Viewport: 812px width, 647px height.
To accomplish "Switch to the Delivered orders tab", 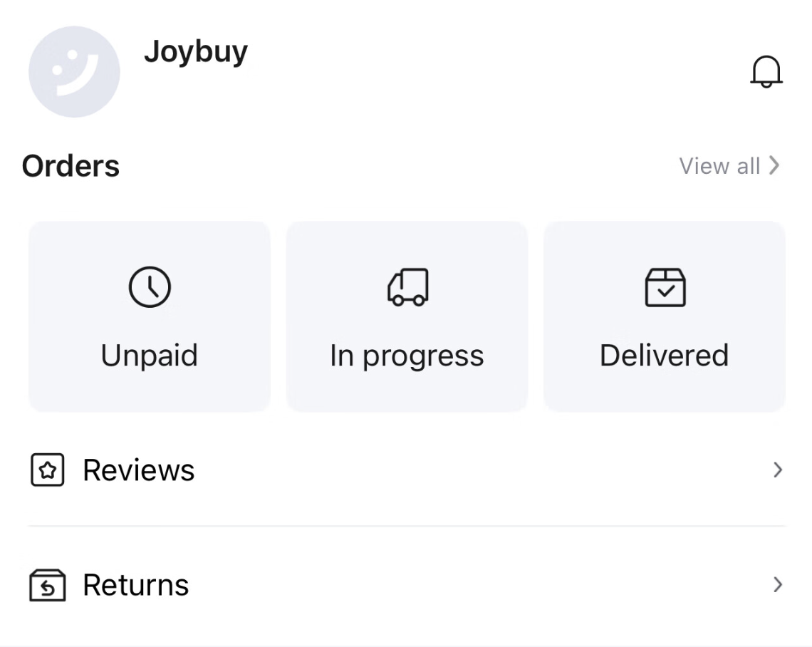I will pos(664,316).
